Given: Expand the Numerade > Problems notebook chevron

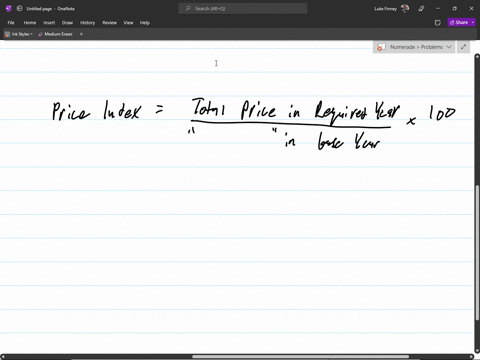Looking at the screenshot, I should [449, 47].
